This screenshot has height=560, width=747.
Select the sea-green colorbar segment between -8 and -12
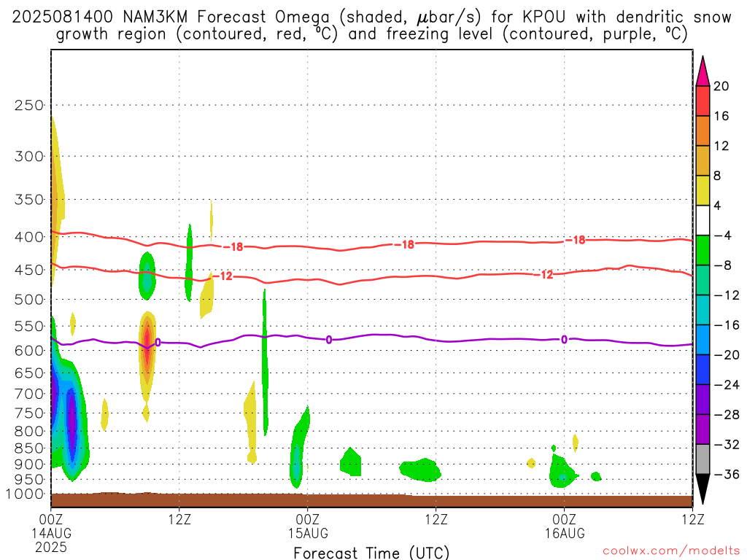703,280
